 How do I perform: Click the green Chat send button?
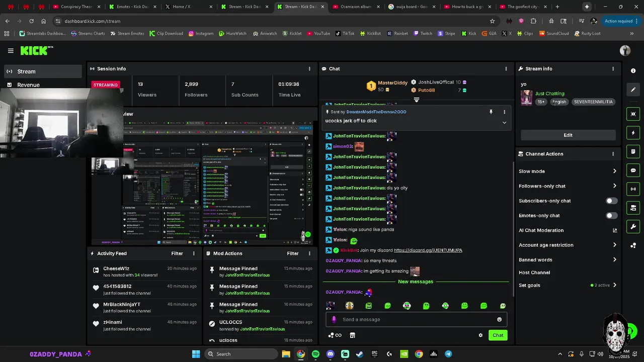[x=498, y=335]
